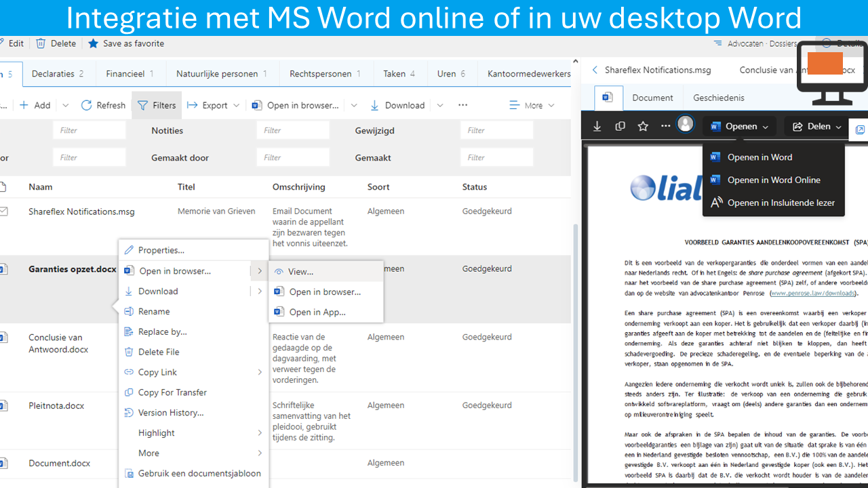Click the star icon in preview toolbar
The height and width of the screenshot is (488, 868).
643,126
